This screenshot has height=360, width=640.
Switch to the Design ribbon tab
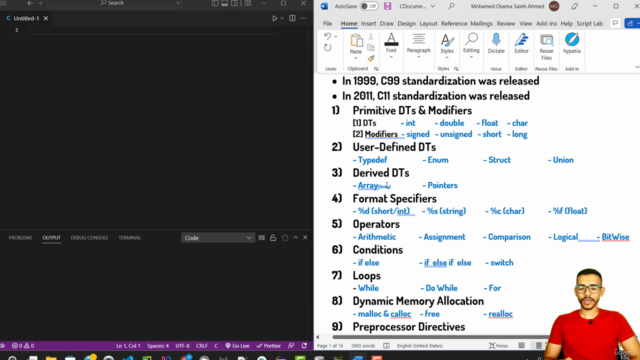[x=407, y=24]
